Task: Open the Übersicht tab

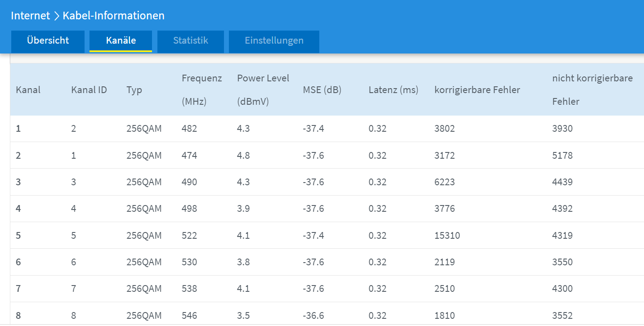Action: tap(48, 41)
